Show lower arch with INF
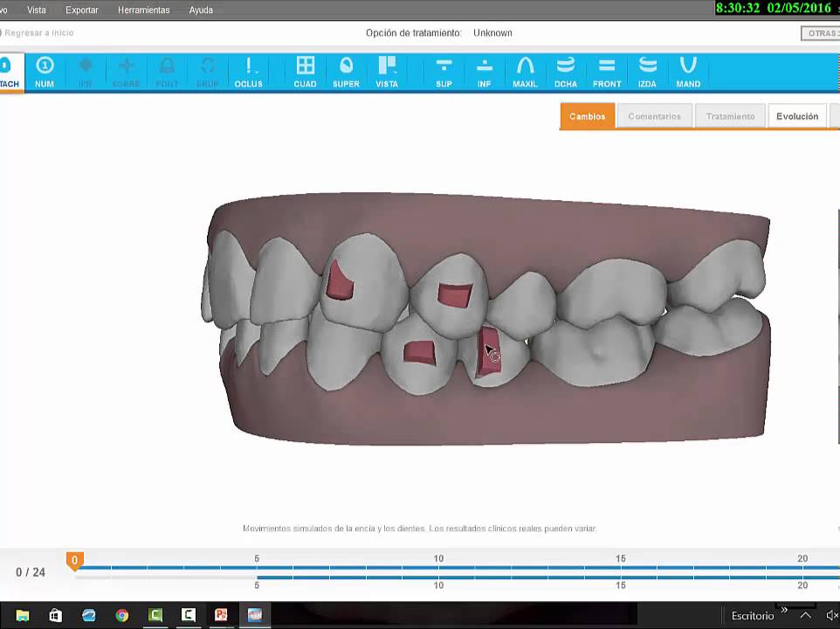840x629 pixels. coord(485,73)
